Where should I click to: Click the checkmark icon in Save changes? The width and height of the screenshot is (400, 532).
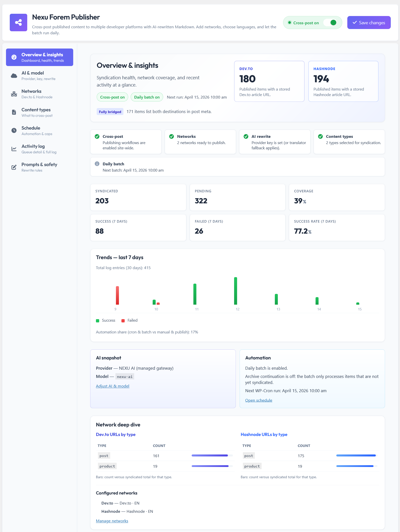(x=355, y=23)
